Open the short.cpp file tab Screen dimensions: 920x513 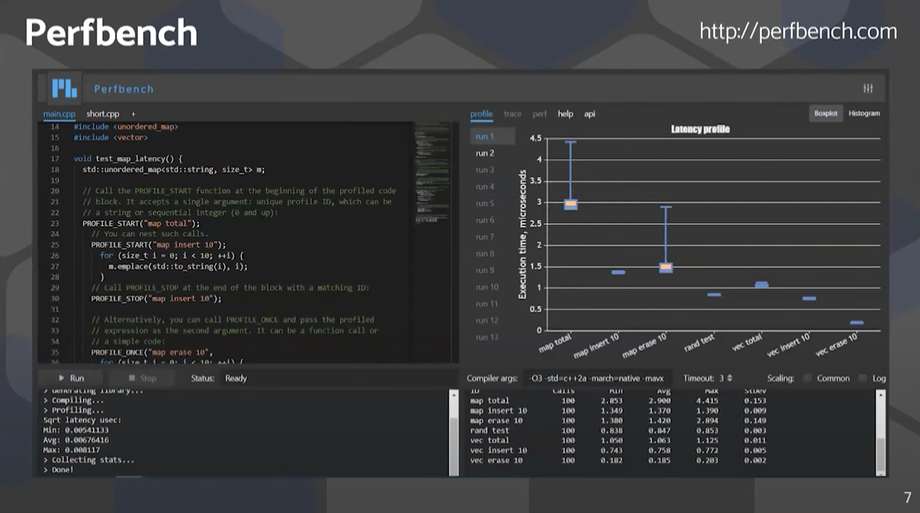pos(103,114)
